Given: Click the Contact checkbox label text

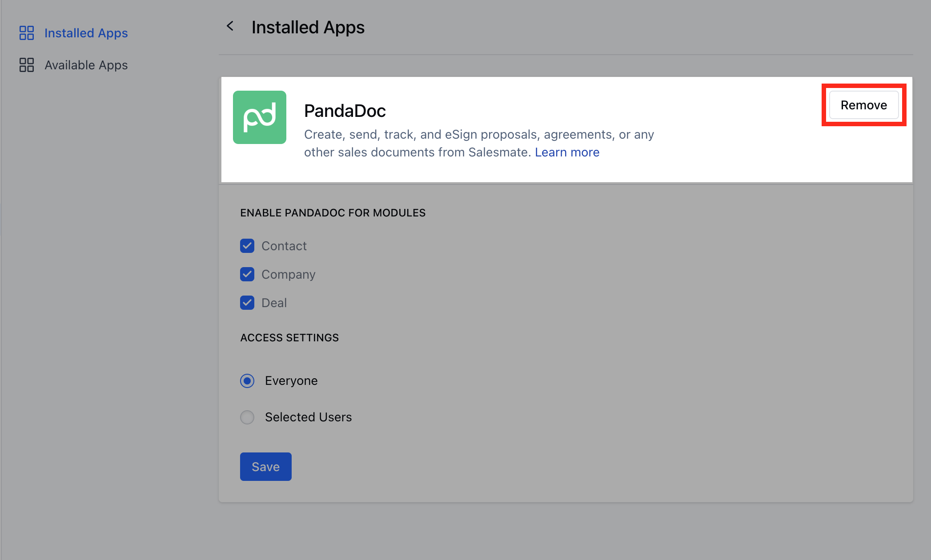Looking at the screenshot, I should (x=284, y=246).
